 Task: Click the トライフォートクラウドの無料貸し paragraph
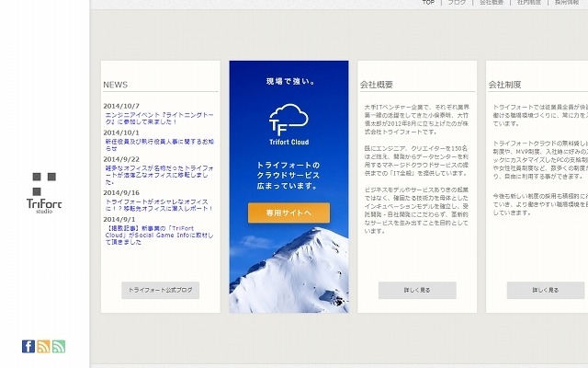click(540, 159)
